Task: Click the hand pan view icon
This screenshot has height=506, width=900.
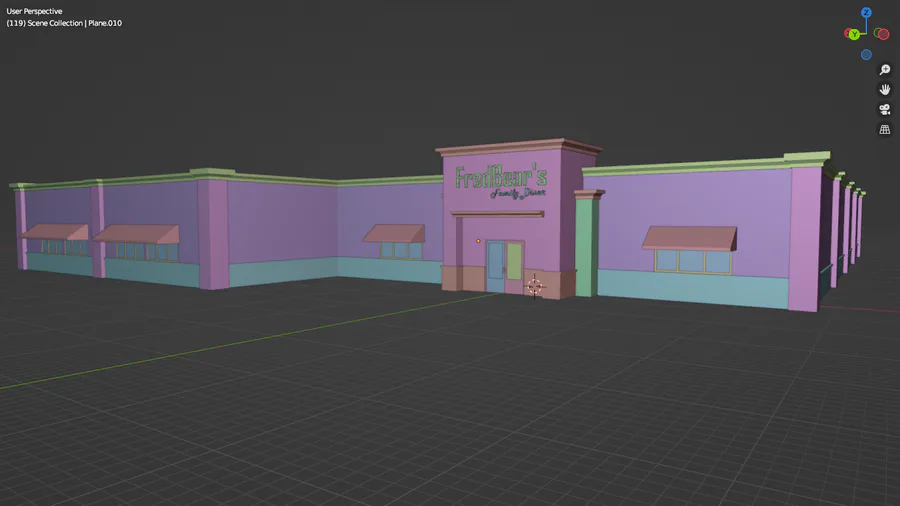Action: pyautogui.click(x=885, y=89)
